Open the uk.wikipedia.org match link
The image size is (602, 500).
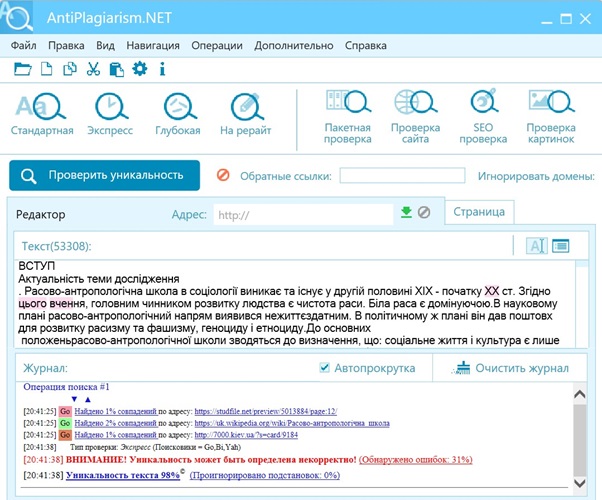(292, 423)
